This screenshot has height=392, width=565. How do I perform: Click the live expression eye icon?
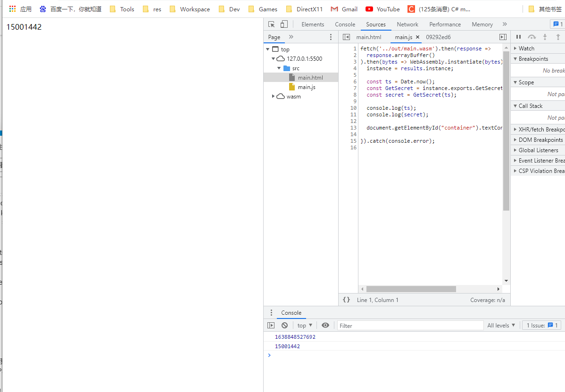325,326
